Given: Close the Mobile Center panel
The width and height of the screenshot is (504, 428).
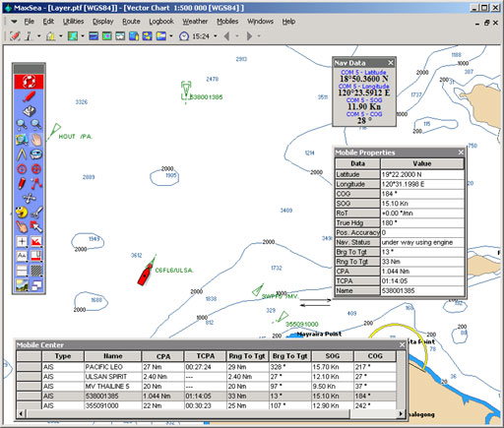Looking at the screenshot, I should (403, 344).
